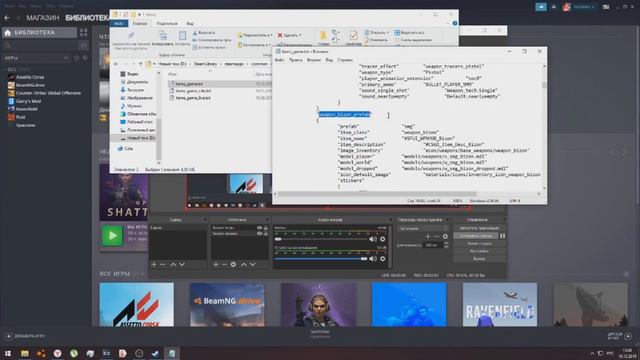Viewport: 640px width, 360px height.
Task: Move scene down in OBS Scenes panel
Action: click(x=182, y=264)
